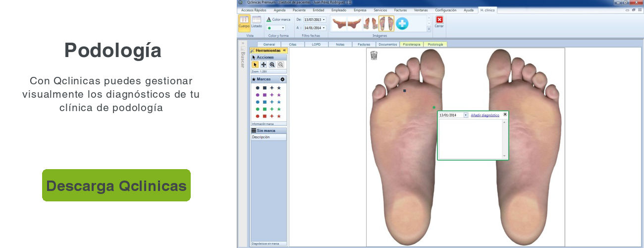Switch to the Podología tab
Screen dimensions: 644x248
tap(435, 44)
